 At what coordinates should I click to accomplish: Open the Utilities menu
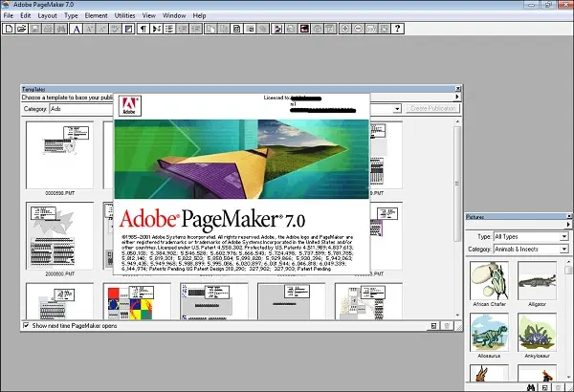point(124,15)
